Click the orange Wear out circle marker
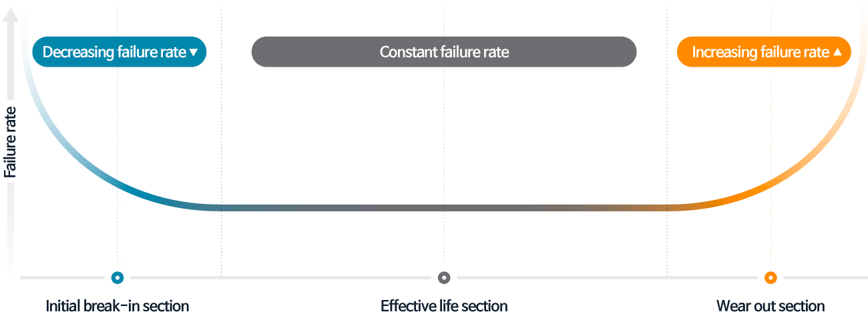Image resolution: width=868 pixels, height=320 pixels. pyautogui.click(x=771, y=277)
